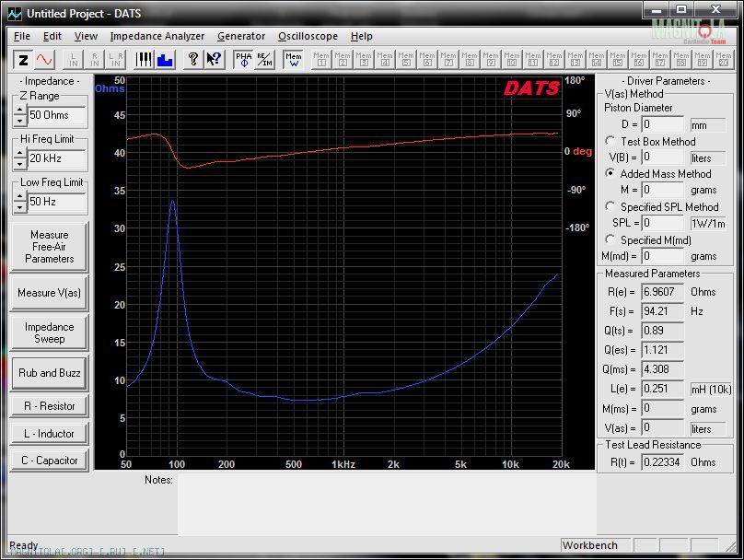Click the F(s) value 94.21
The image size is (744, 560).
662,311
